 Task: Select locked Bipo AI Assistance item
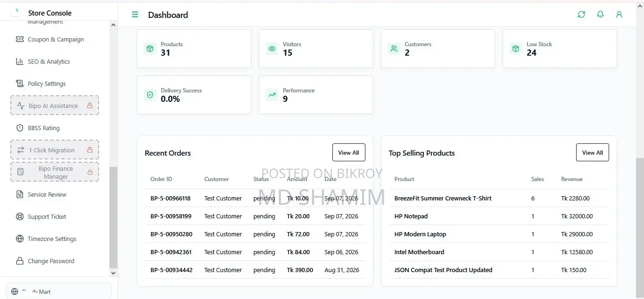point(55,106)
